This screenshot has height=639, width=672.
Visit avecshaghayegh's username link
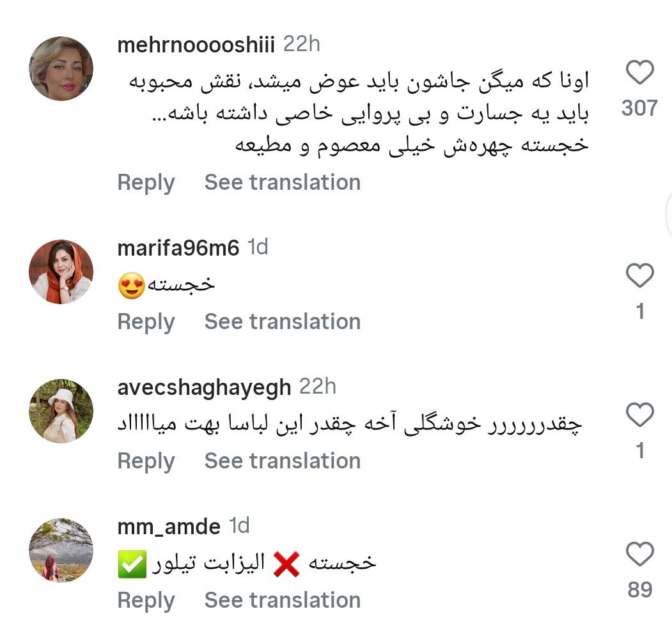(205, 388)
